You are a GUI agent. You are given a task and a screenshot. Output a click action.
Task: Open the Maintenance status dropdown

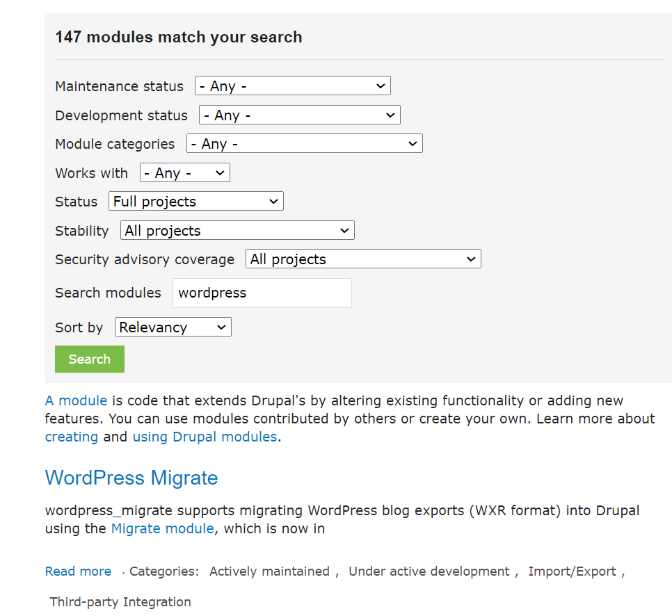(x=292, y=86)
